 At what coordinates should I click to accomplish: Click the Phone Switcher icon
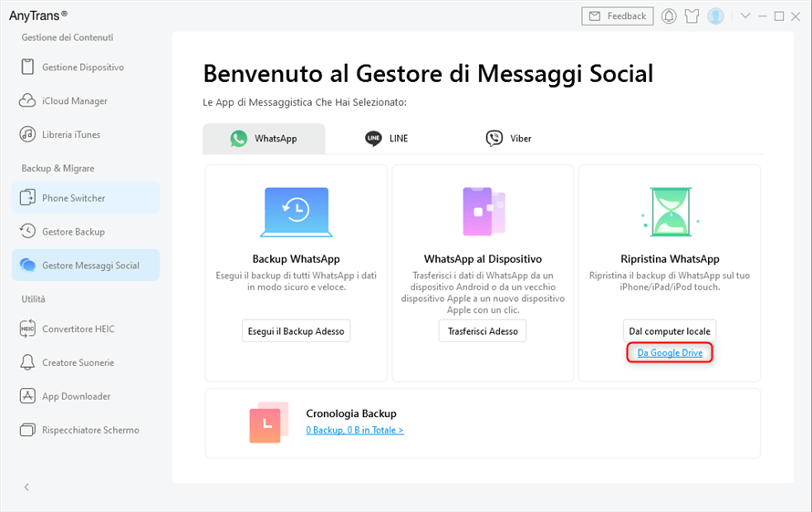click(27, 197)
